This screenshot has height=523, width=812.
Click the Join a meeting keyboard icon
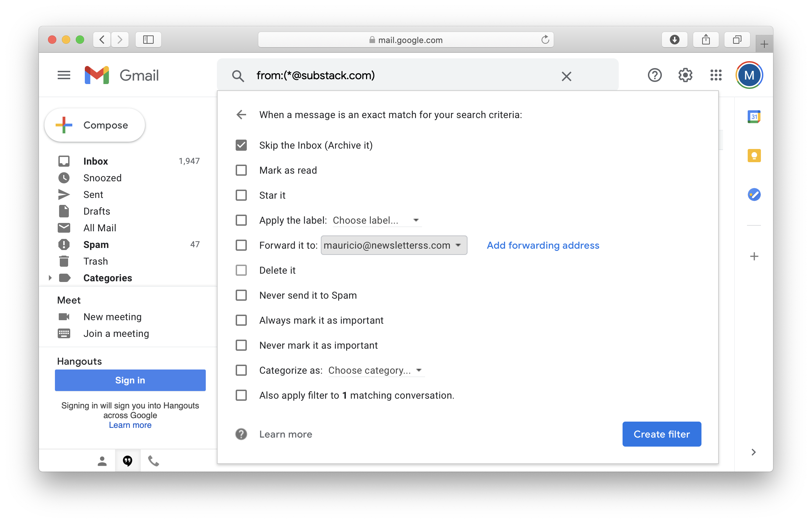[64, 333]
